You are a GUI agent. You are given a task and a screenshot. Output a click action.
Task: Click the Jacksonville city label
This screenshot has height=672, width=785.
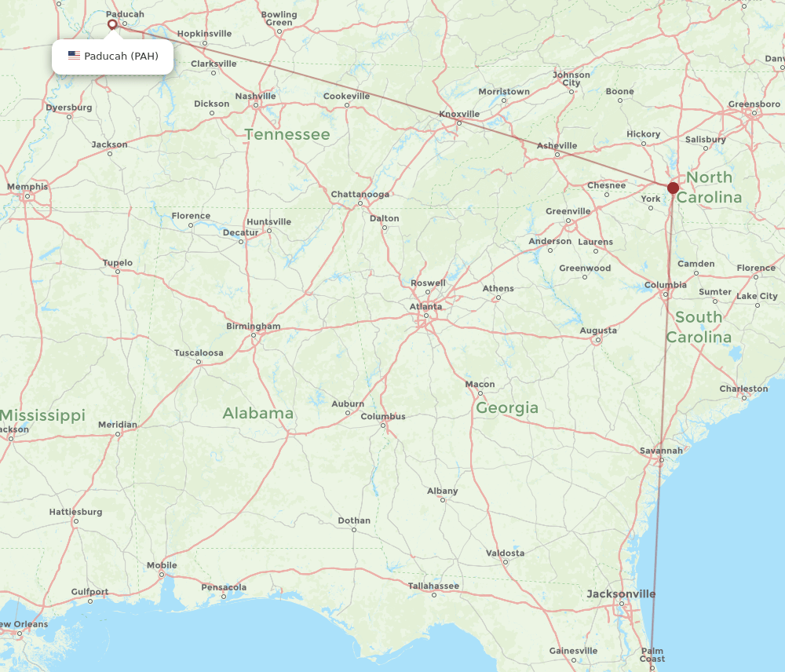coord(621,593)
